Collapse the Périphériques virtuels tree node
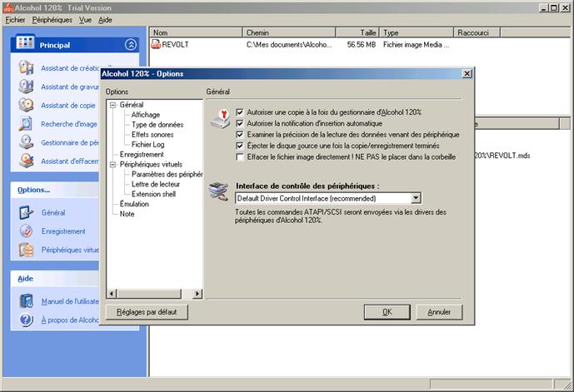Viewport: 574px width, 392px height. 112,165
